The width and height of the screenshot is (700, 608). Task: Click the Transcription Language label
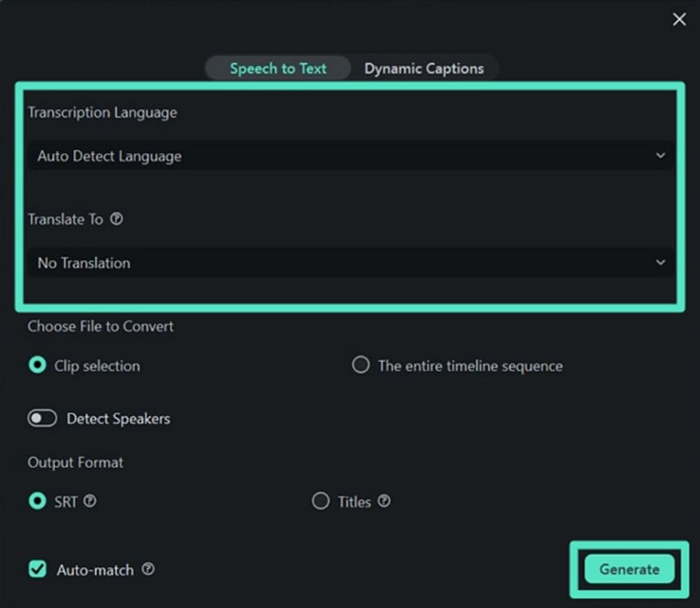[x=103, y=112]
